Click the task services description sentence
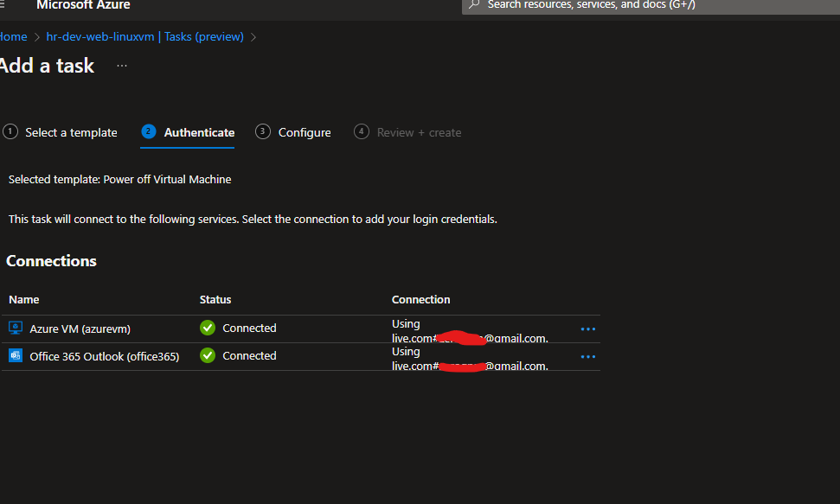This screenshot has height=504, width=840. (x=253, y=219)
